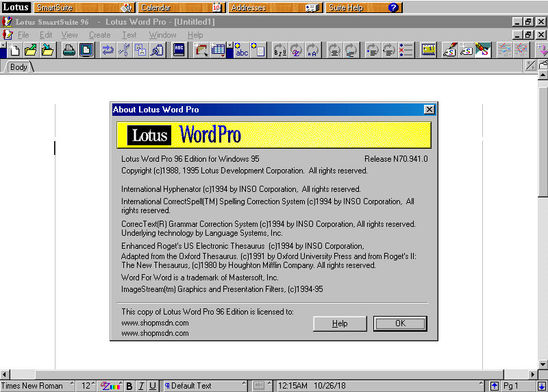548x392 pixels.
Task: Open page properties icon next to abc
Action: click(258, 50)
